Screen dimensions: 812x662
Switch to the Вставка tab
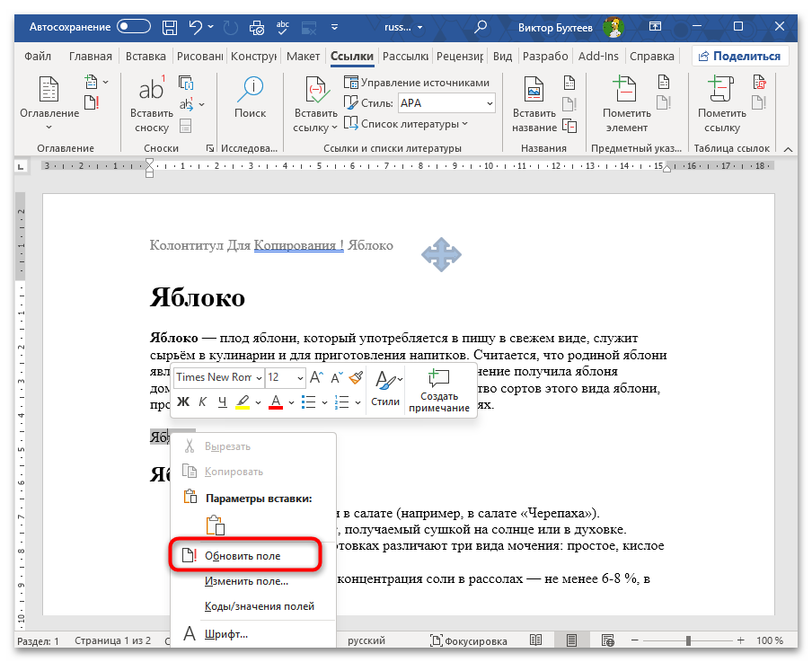pyautogui.click(x=146, y=56)
